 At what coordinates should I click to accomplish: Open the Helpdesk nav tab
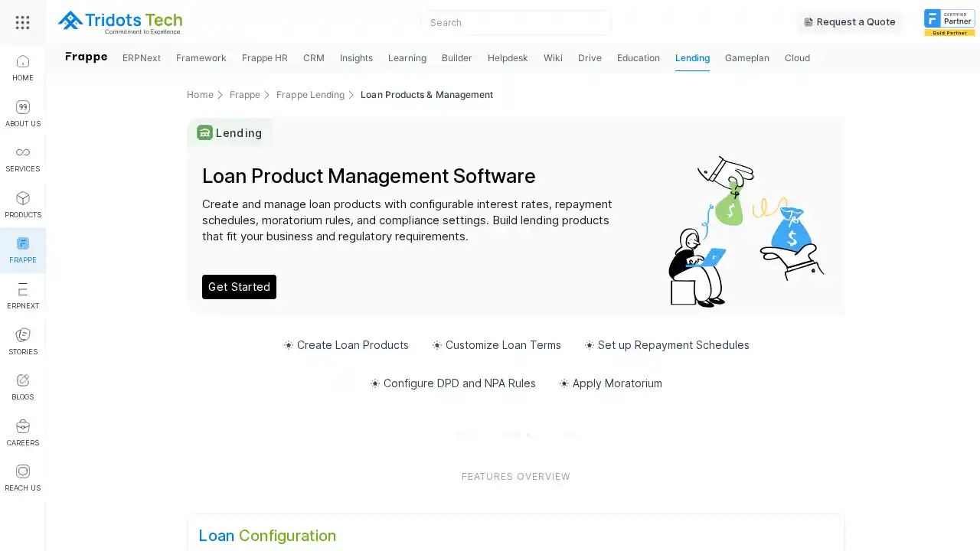click(508, 57)
